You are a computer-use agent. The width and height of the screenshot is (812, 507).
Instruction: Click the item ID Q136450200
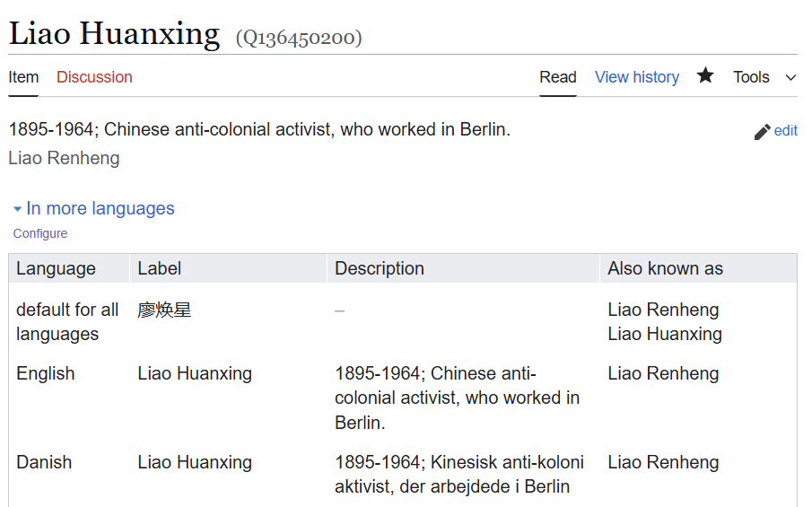pyautogui.click(x=299, y=38)
